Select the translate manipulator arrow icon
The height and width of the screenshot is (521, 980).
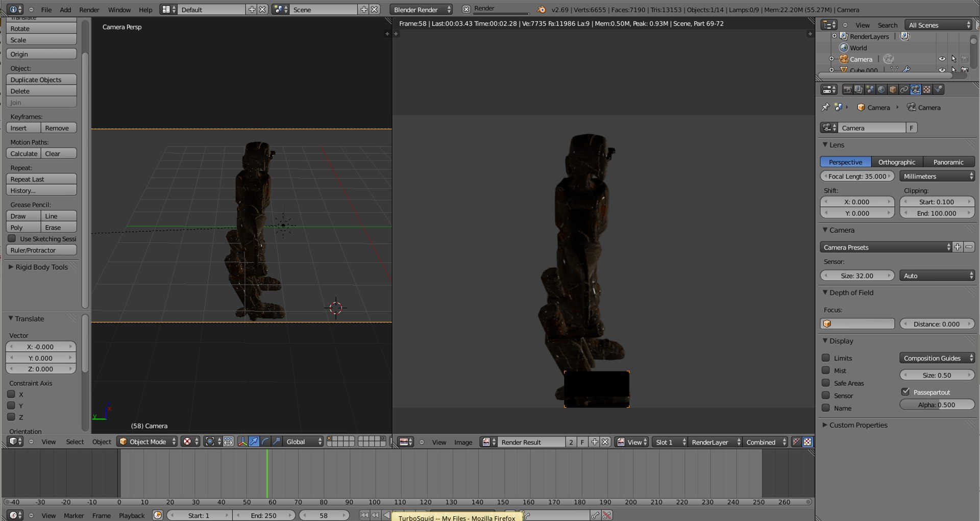[254, 441]
